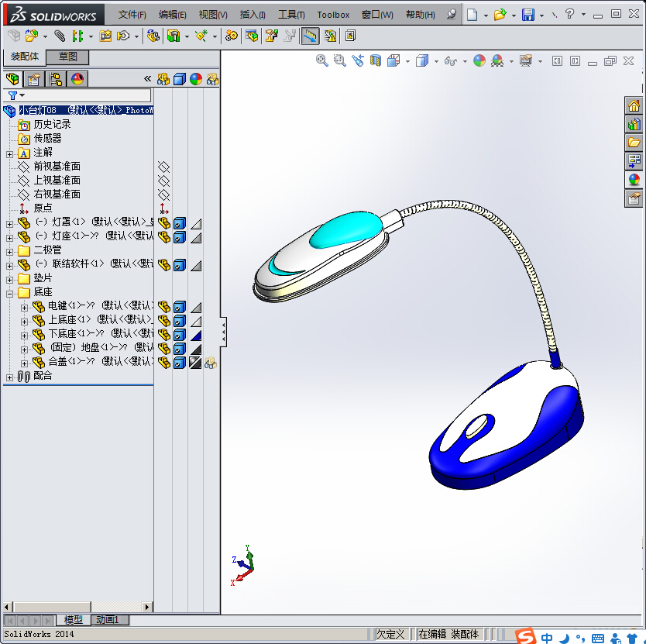Open the Toolbox menu
This screenshot has height=644, width=646.
pos(333,15)
